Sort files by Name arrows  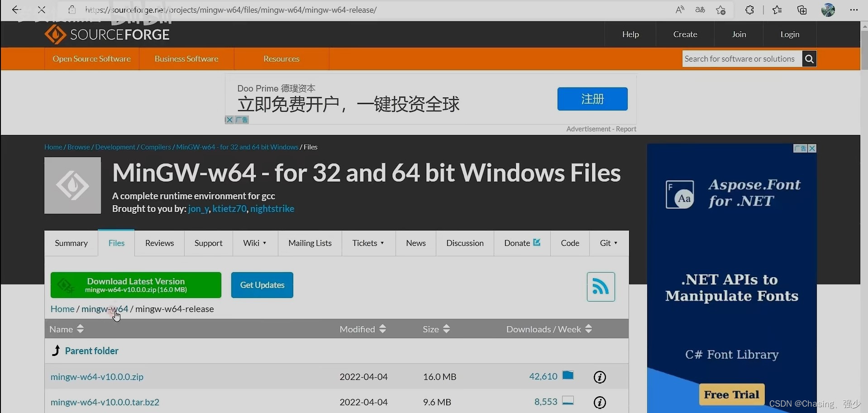pyautogui.click(x=80, y=329)
